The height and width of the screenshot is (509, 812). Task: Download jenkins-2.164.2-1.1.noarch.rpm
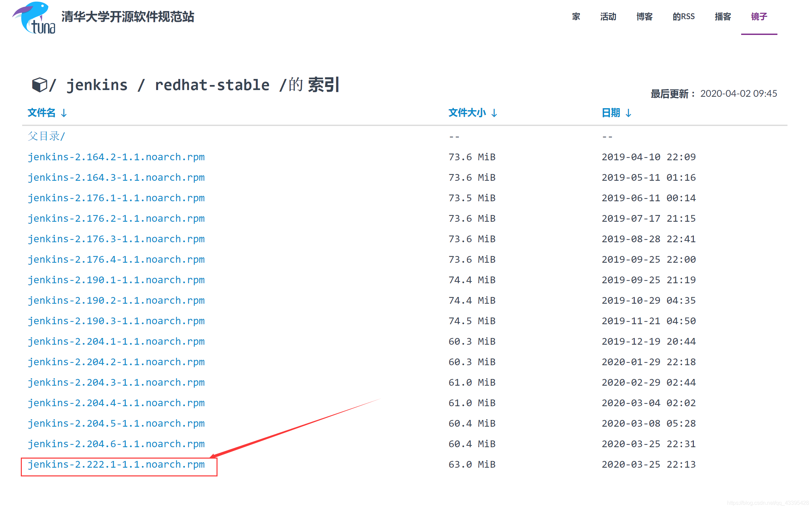(116, 157)
